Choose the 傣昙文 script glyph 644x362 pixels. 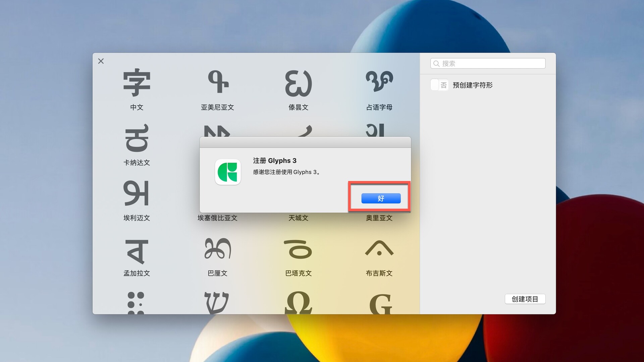tap(298, 83)
